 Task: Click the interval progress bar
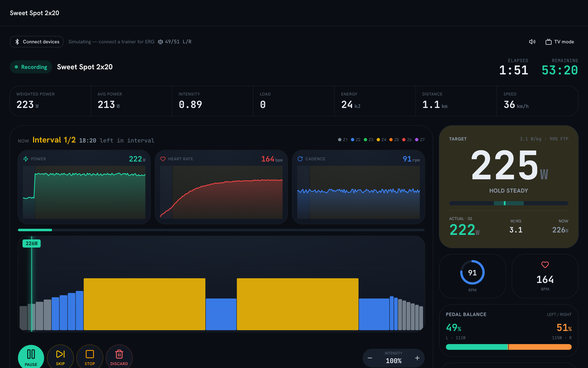click(x=221, y=230)
